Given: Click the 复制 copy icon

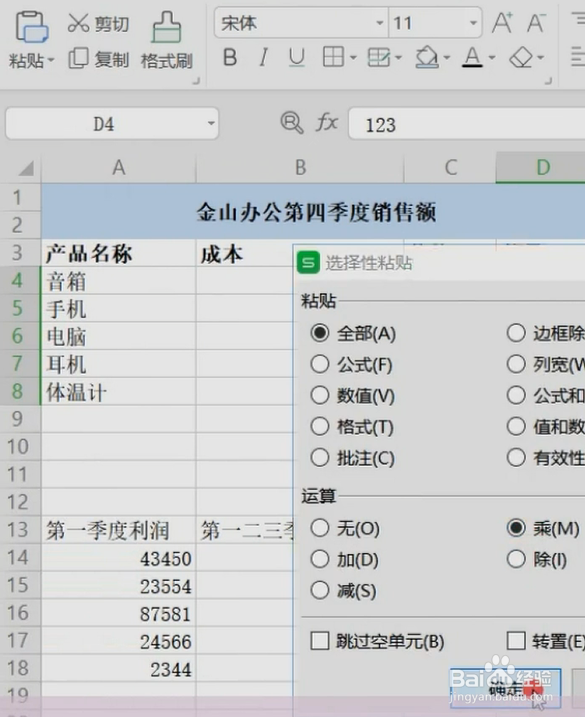Looking at the screenshot, I should point(78,59).
